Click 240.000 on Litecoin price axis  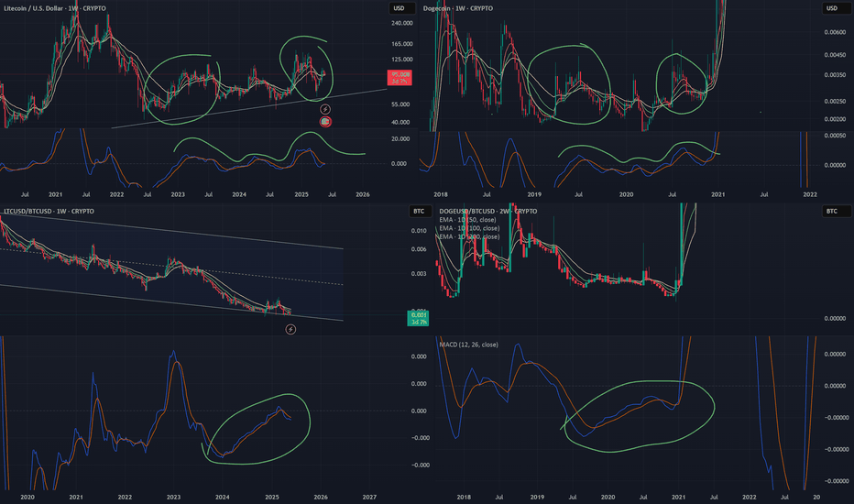tap(402, 24)
